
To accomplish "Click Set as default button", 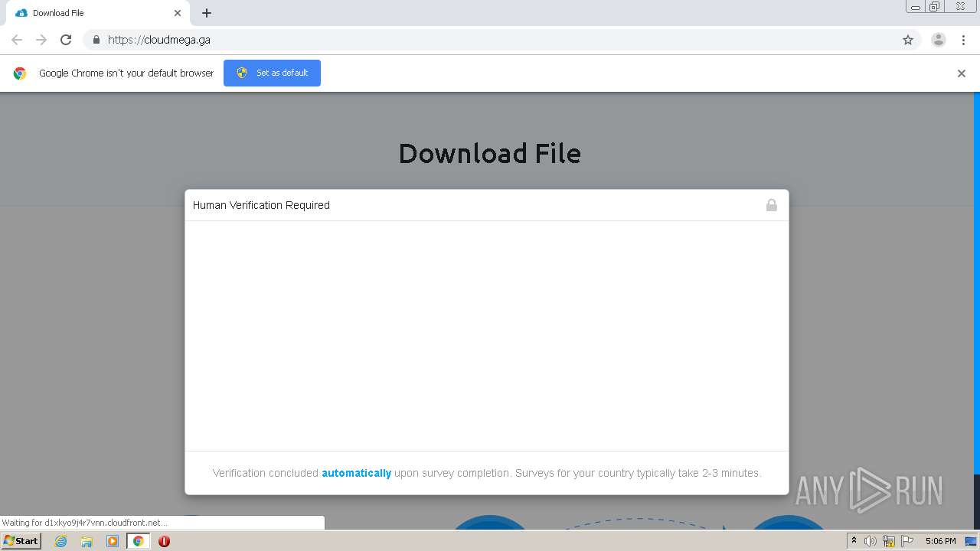I will click(x=272, y=73).
